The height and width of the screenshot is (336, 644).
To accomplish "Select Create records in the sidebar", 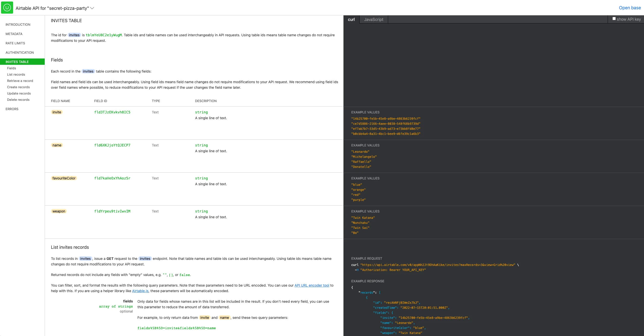I will point(18,87).
